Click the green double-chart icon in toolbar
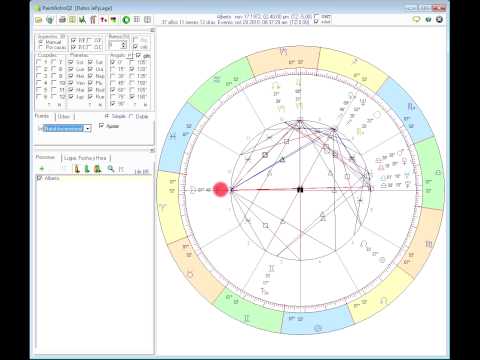Image resolution: width=480 pixels, height=360 pixels. tap(82, 20)
